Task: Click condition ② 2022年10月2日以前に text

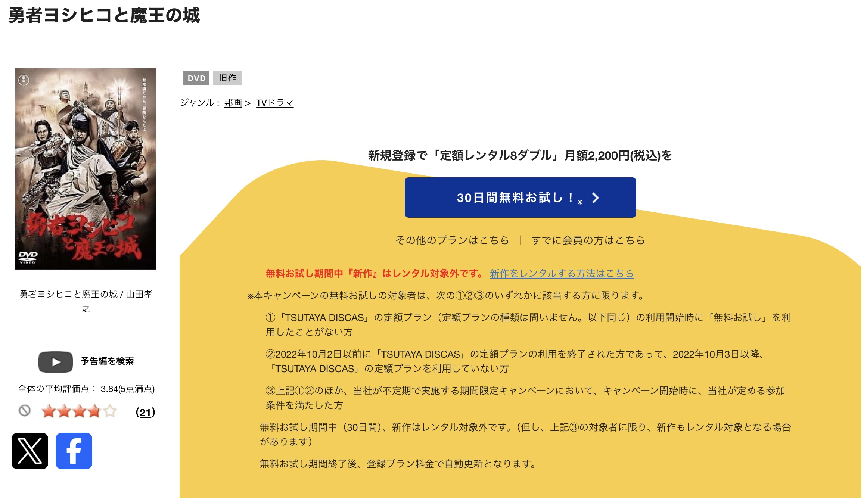Action: click(515, 361)
